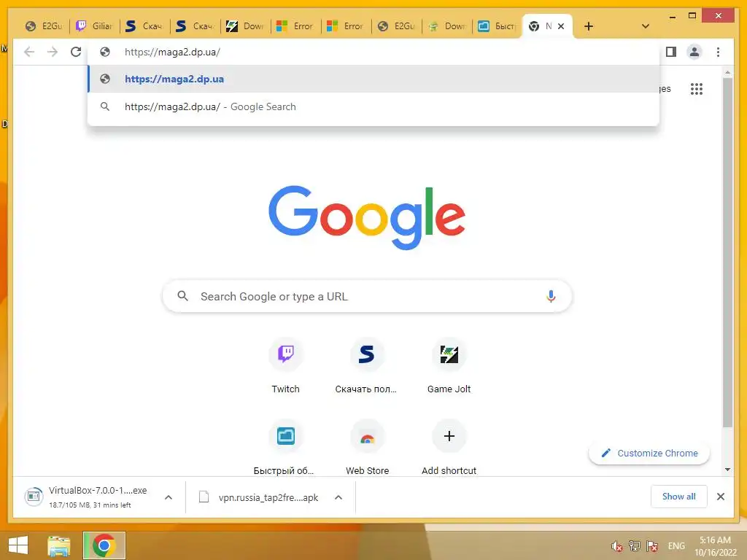Image resolution: width=747 pixels, height=560 pixels.
Task: Open the Game Jolt shortcut
Action: [449, 366]
